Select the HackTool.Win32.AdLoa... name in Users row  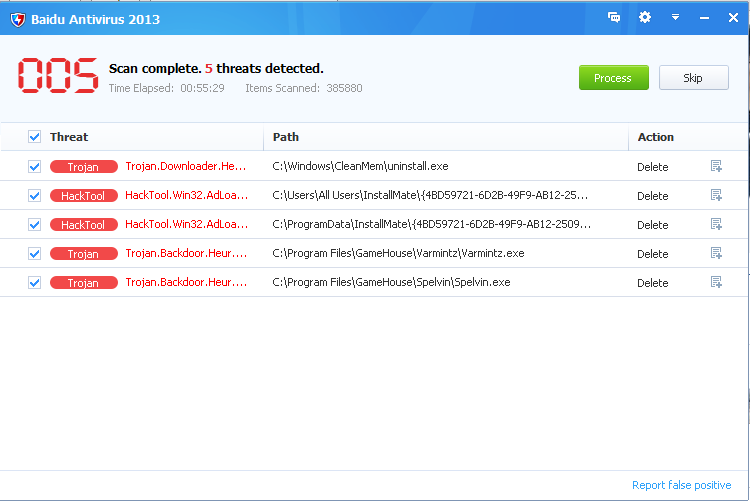coord(187,195)
